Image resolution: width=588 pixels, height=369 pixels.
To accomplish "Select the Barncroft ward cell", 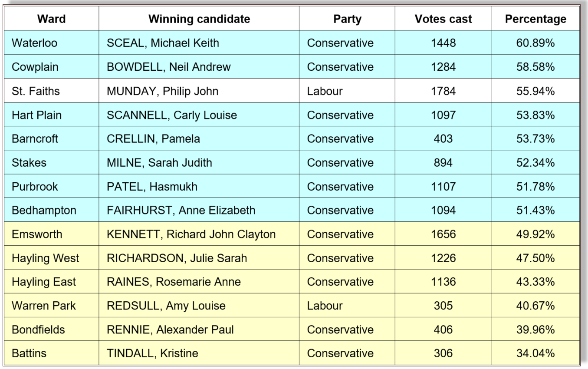I will [x=35, y=139].
